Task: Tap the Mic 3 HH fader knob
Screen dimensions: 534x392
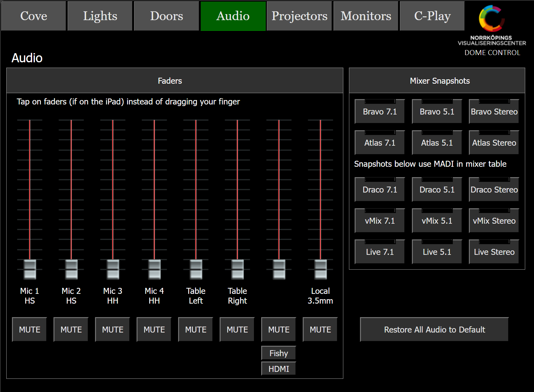Action: click(x=113, y=269)
